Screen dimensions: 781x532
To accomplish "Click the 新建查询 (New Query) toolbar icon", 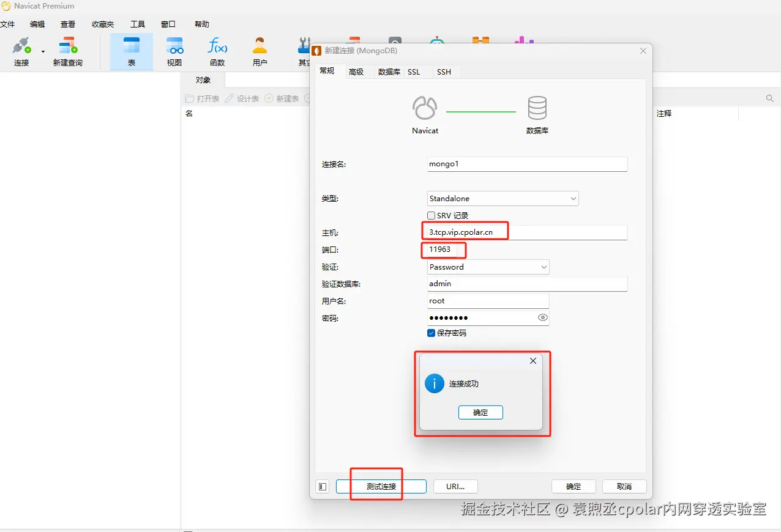I will 67,51.
